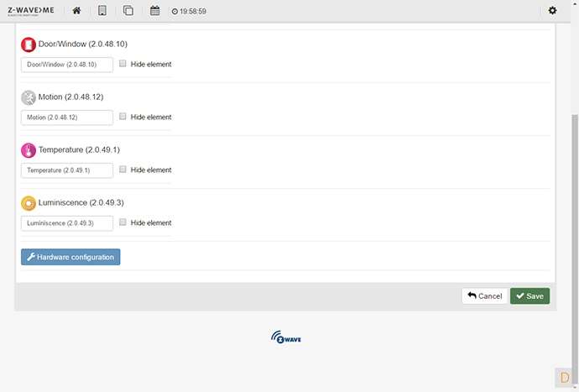Tick Hide element for Temperature
The width and height of the screenshot is (579, 392).
(123, 170)
